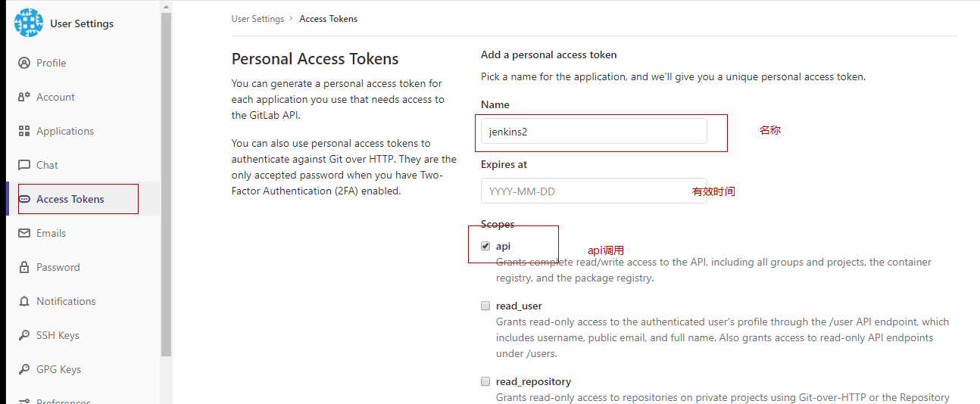The image size is (980, 404).
Task: Click the Chat bubble icon
Action: pyautogui.click(x=24, y=165)
